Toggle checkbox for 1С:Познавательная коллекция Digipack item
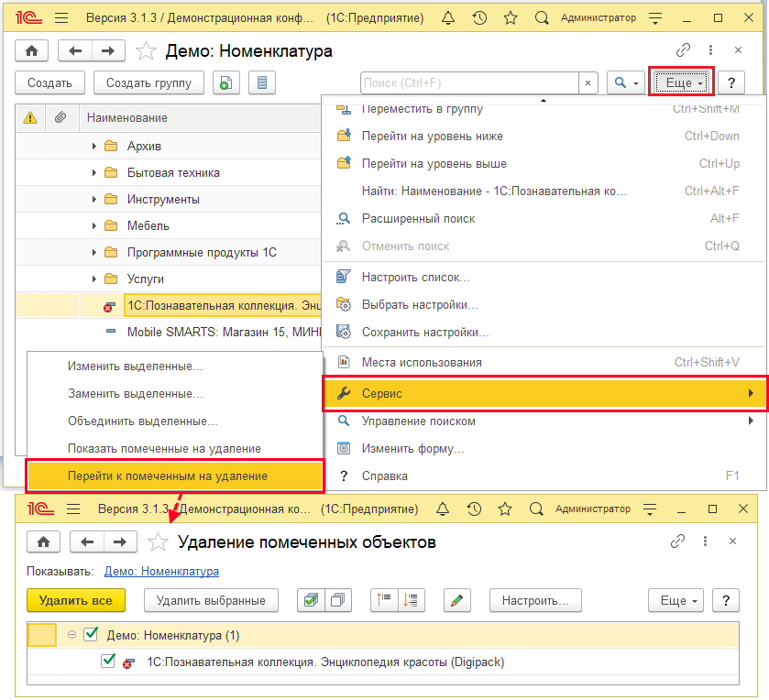The width and height of the screenshot is (769, 700). click(108, 661)
